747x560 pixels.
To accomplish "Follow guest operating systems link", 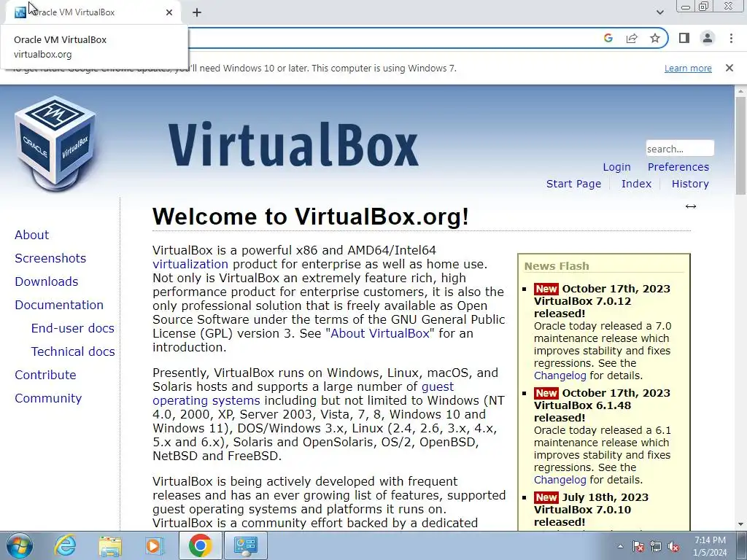I will (x=303, y=393).
